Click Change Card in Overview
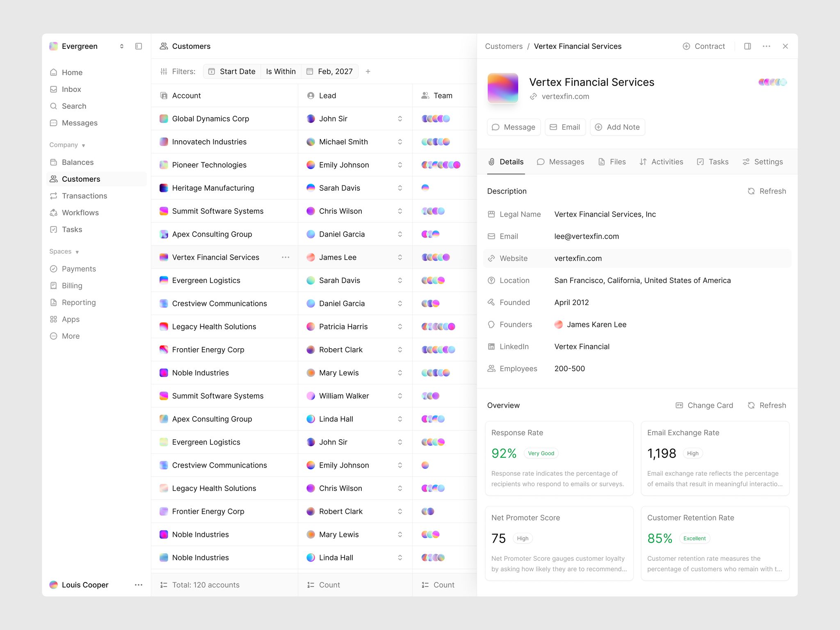 [704, 406]
